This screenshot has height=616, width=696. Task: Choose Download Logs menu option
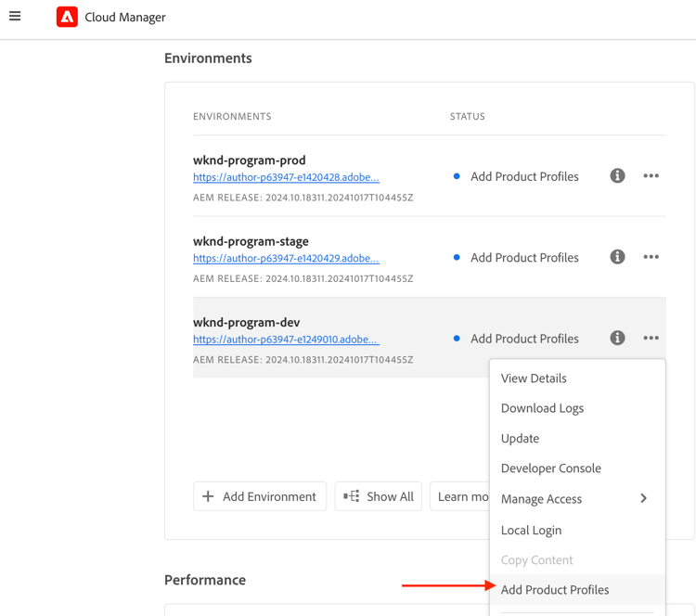pyautogui.click(x=542, y=408)
